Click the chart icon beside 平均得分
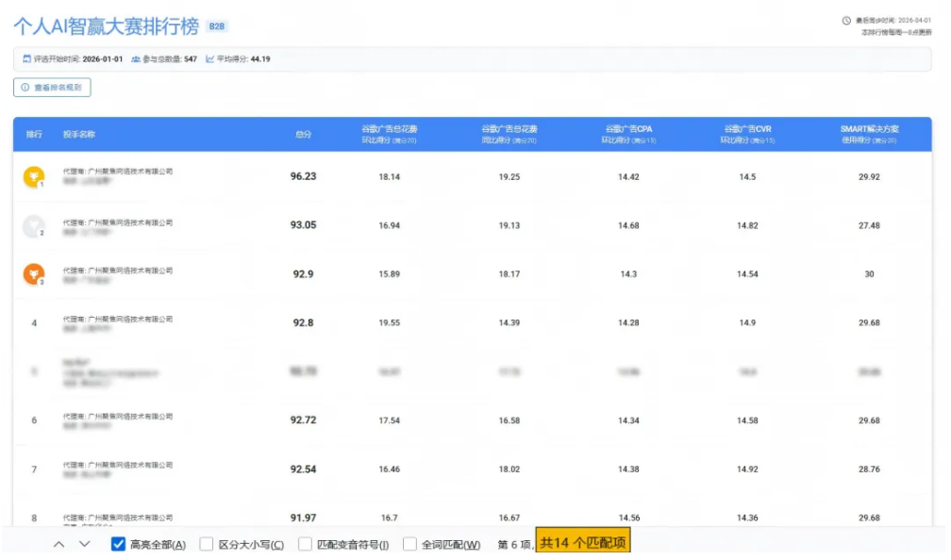Viewport: 951px width, 560px height. click(209, 59)
